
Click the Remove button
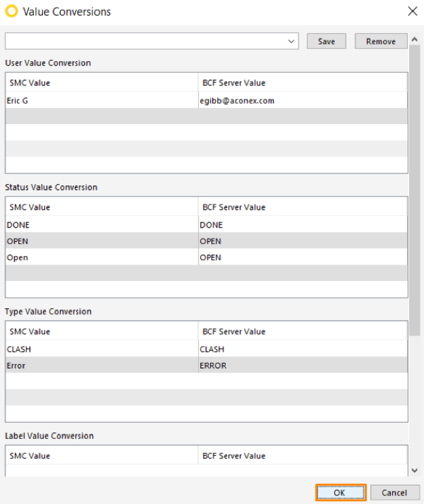point(380,41)
